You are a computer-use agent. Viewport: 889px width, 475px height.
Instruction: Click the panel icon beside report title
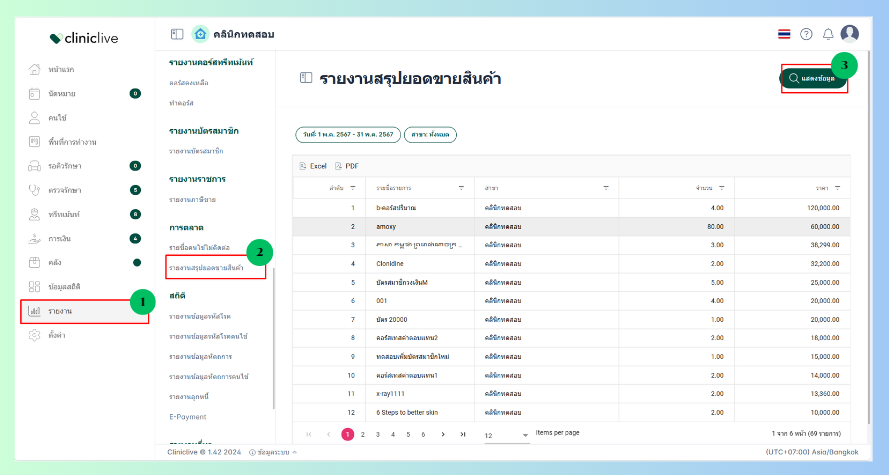pos(306,78)
